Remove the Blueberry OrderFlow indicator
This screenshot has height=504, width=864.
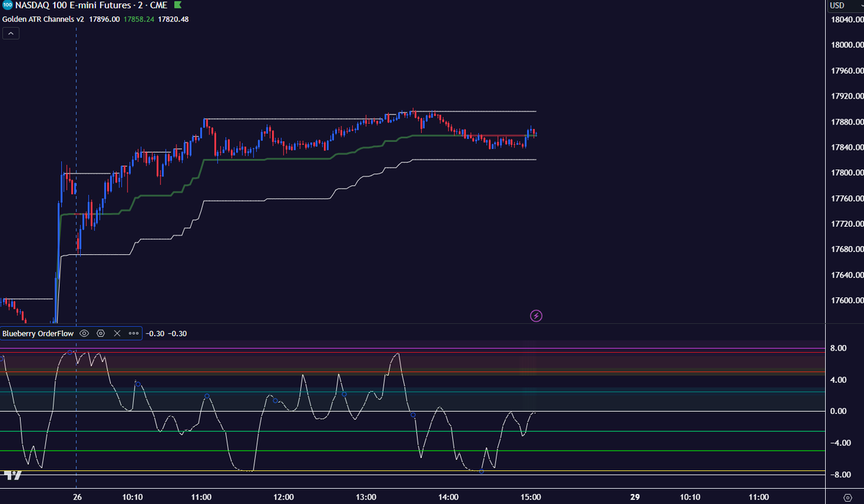(x=117, y=333)
